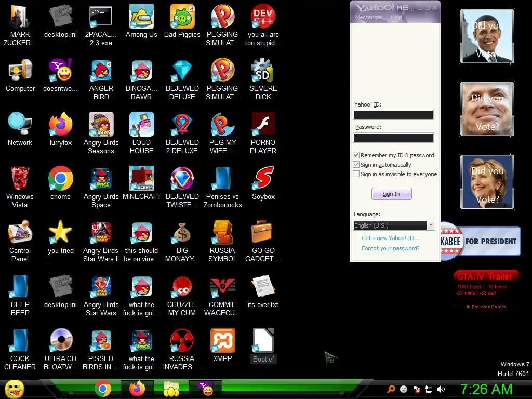
Task: Select the chome Chrome desktop shortcut
Action: [x=61, y=183]
